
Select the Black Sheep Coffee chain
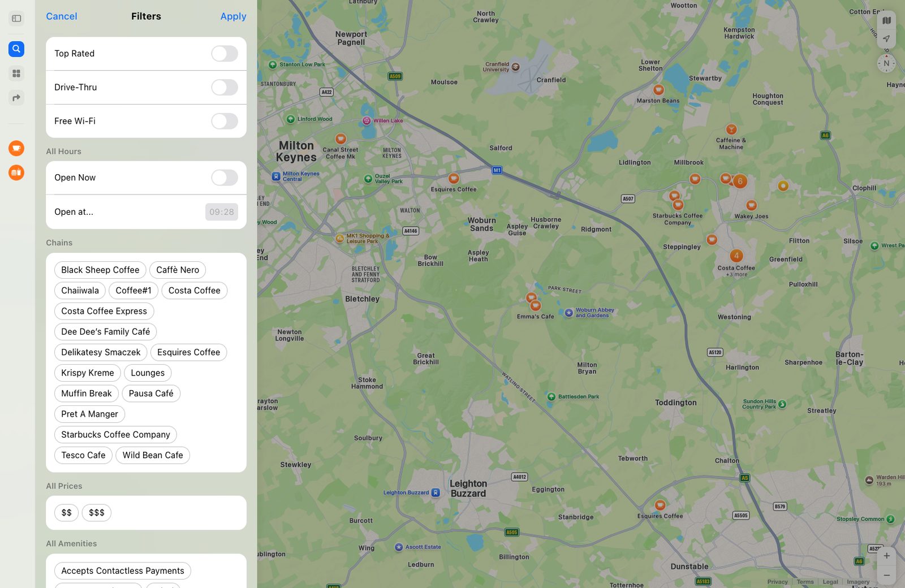tap(100, 270)
